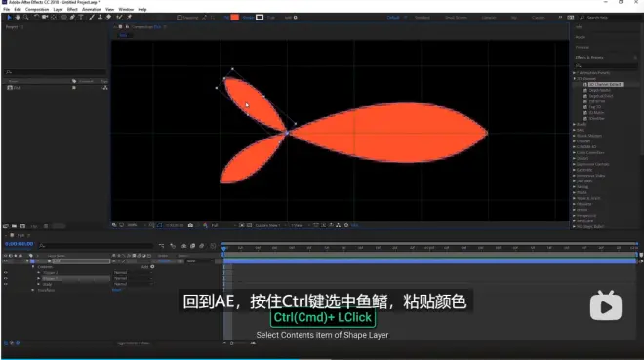Open the View menu

tap(109, 9)
